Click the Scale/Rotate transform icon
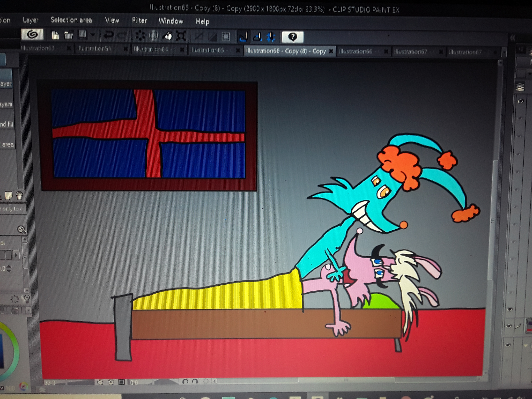Viewport: 532px width, 399px height. point(181,36)
